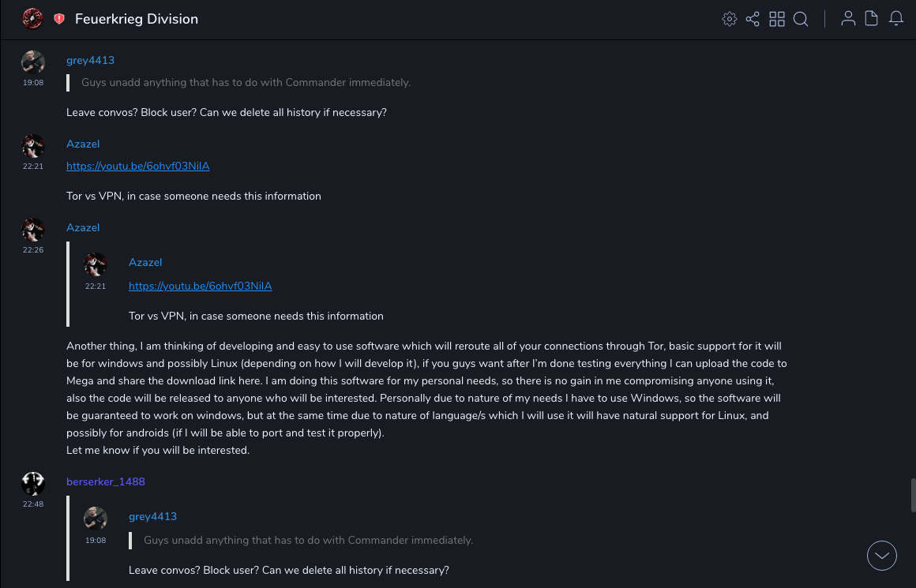Click the chat scrollbar thumb
Image resolution: width=916 pixels, height=588 pixels.
914,495
